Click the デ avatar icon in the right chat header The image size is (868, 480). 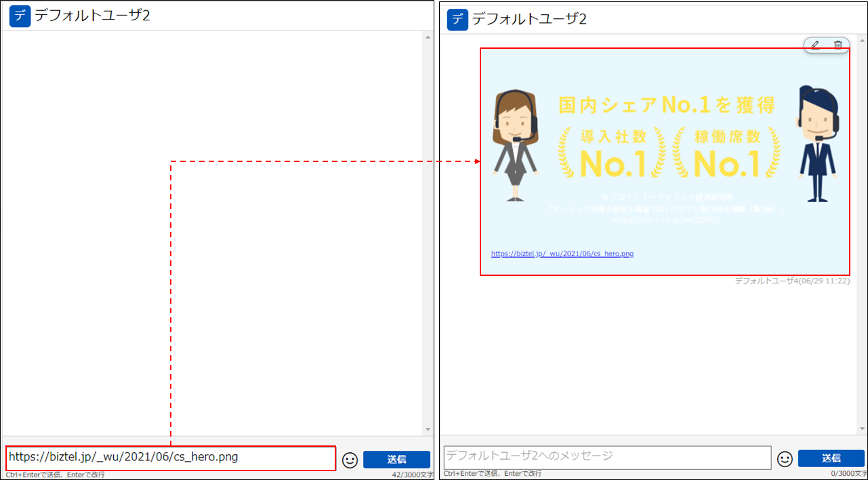click(458, 20)
